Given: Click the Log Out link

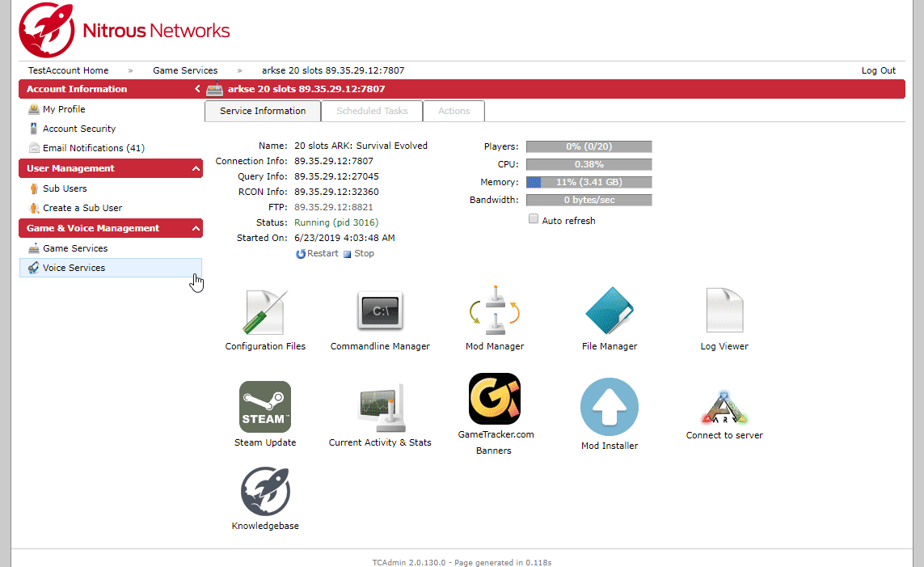Looking at the screenshot, I should click(879, 70).
